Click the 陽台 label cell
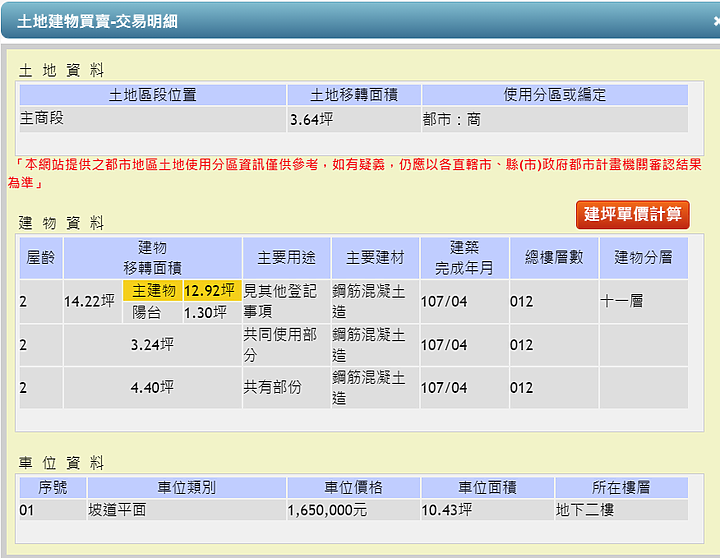This screenshot has height=558, width=720. (x=153, y=313)
